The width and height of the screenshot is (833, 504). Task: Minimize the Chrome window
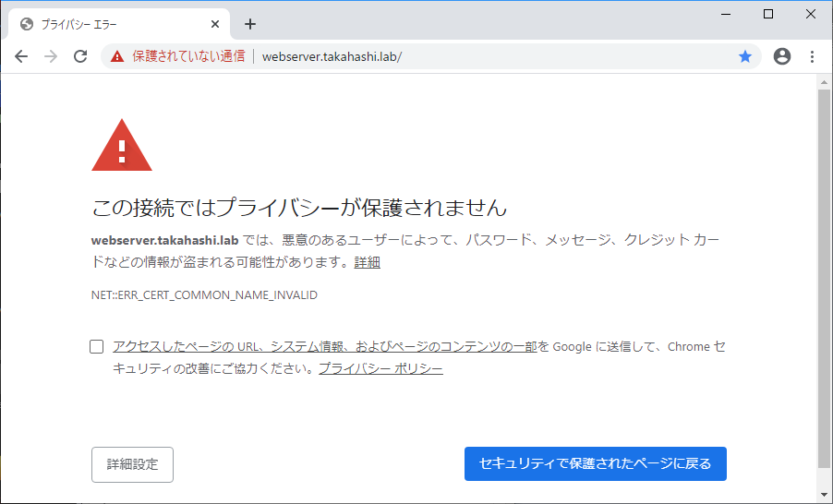(x=726, y=15)
